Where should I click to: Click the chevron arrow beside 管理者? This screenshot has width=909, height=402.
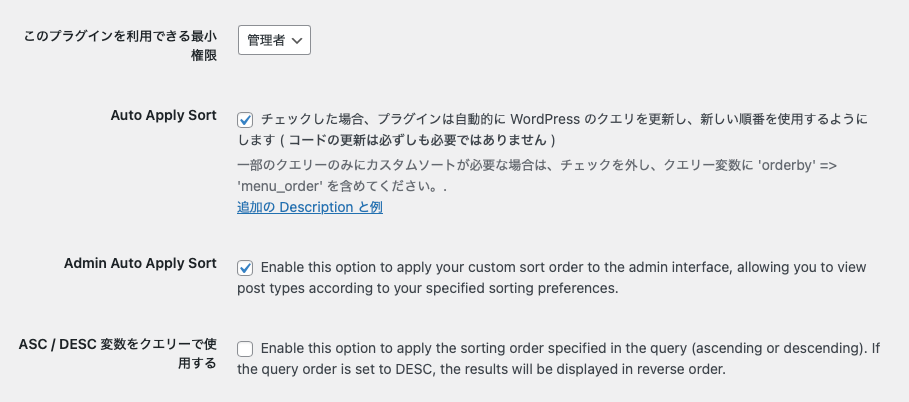297,41
